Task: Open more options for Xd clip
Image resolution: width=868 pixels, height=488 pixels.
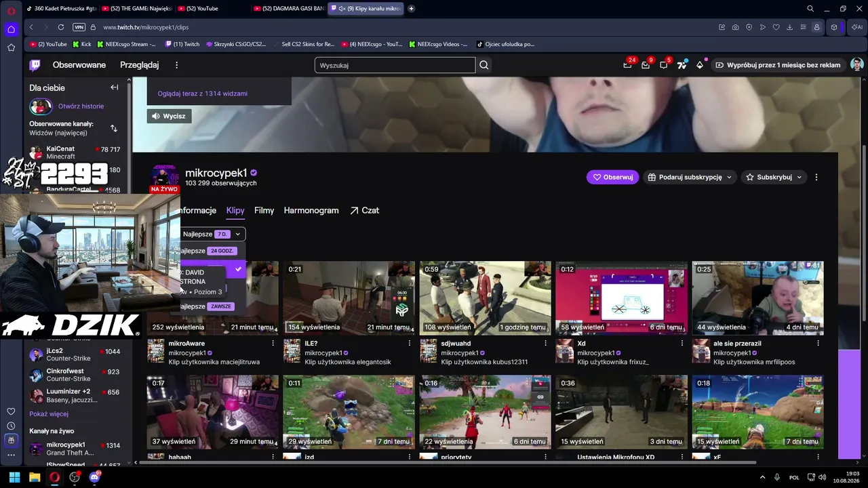Action: tap(682, 343)
